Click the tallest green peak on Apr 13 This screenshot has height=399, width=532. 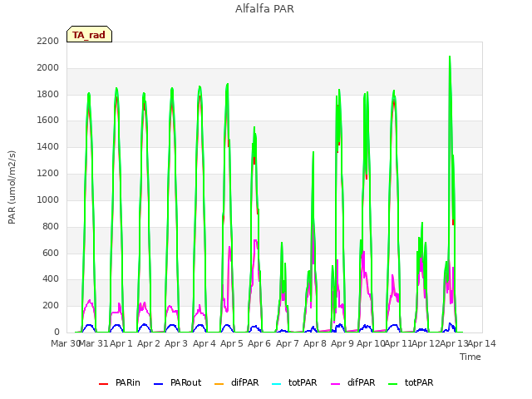tap(450, 57)
